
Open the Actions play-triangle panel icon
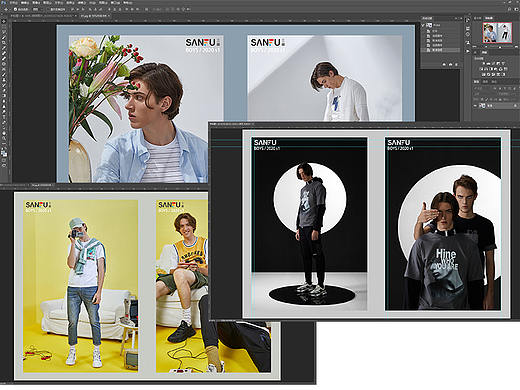point(468,51)
